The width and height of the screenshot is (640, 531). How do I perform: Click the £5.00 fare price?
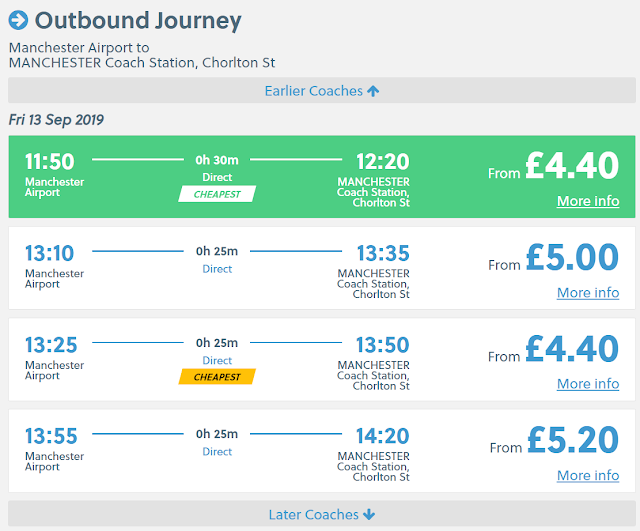[x=572, y=257]
